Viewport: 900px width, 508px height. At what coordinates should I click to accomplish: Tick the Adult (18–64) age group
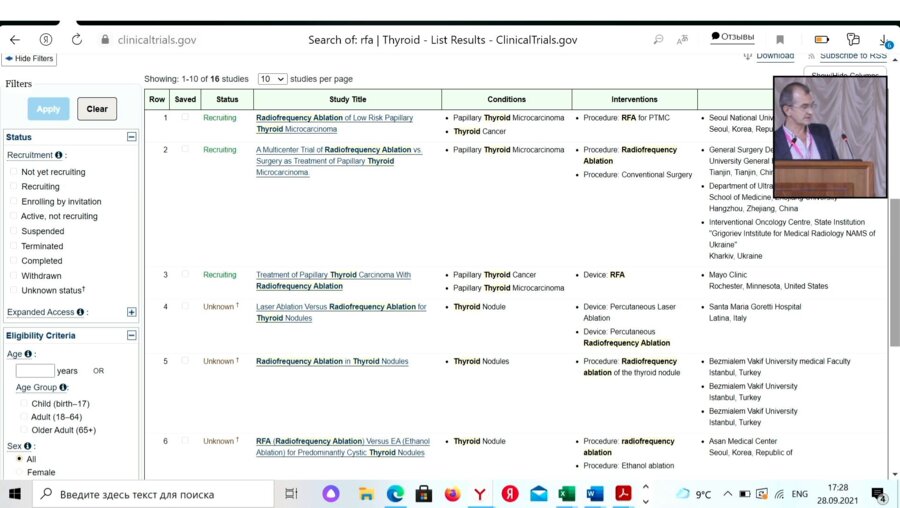click(24, 417)
